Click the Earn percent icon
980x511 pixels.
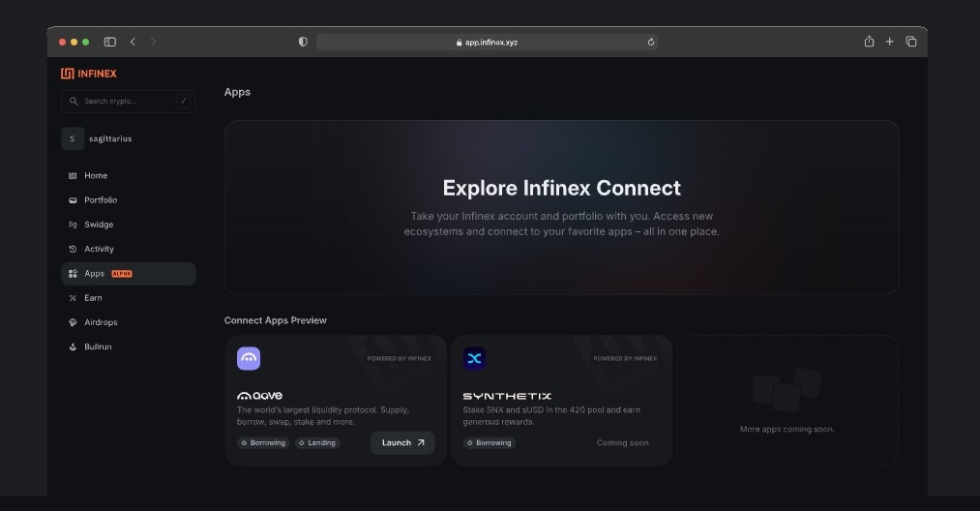pyautogui.click(x=73, y=298)
